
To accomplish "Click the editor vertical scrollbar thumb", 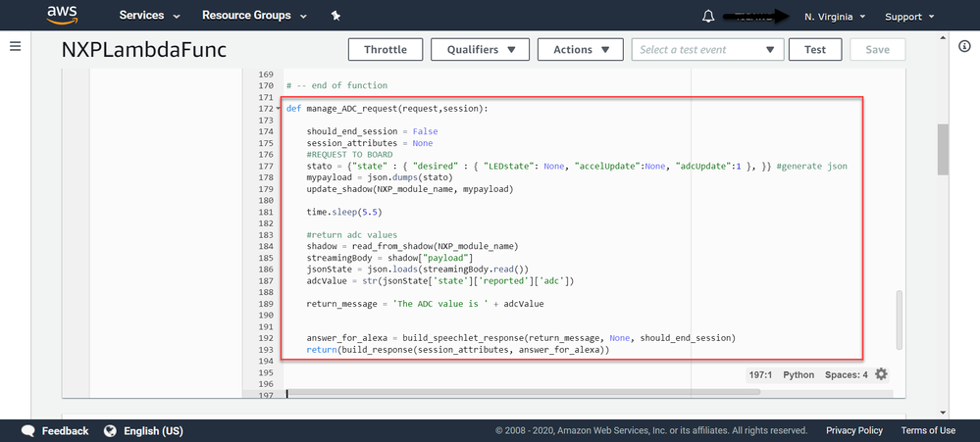I will point(900,319).
